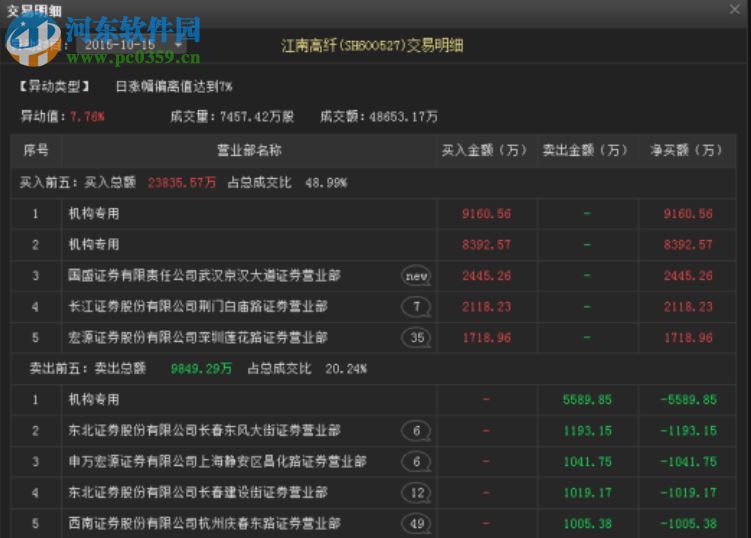This screenshot has width=751, height=538.
Task: Sort by 买入金额（万） column header
Action: point(485,150)
